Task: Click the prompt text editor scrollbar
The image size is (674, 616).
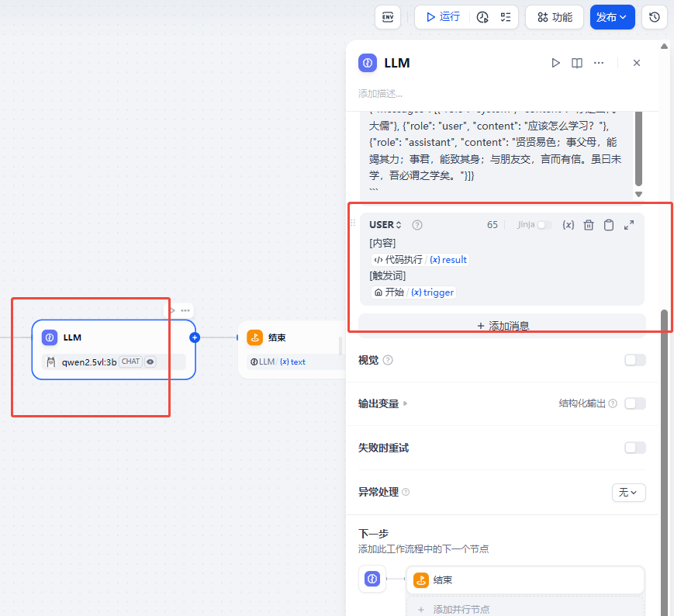Action: 639,148
